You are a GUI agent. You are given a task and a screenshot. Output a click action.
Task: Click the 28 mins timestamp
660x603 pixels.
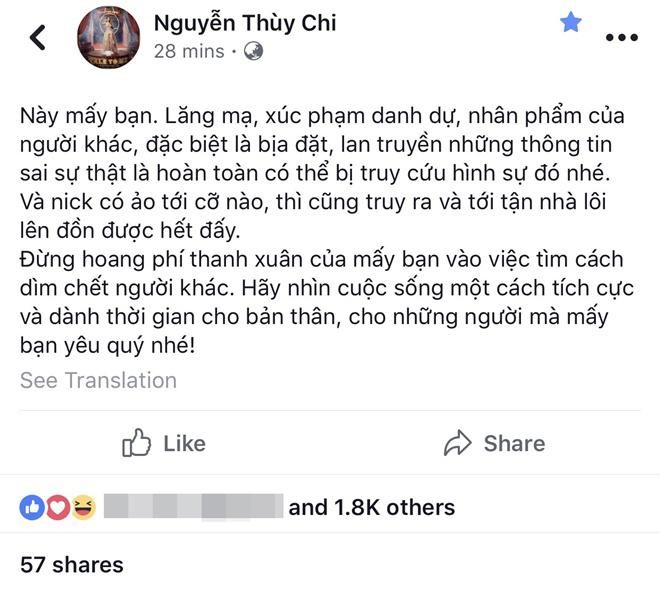(x=189, y=51)
